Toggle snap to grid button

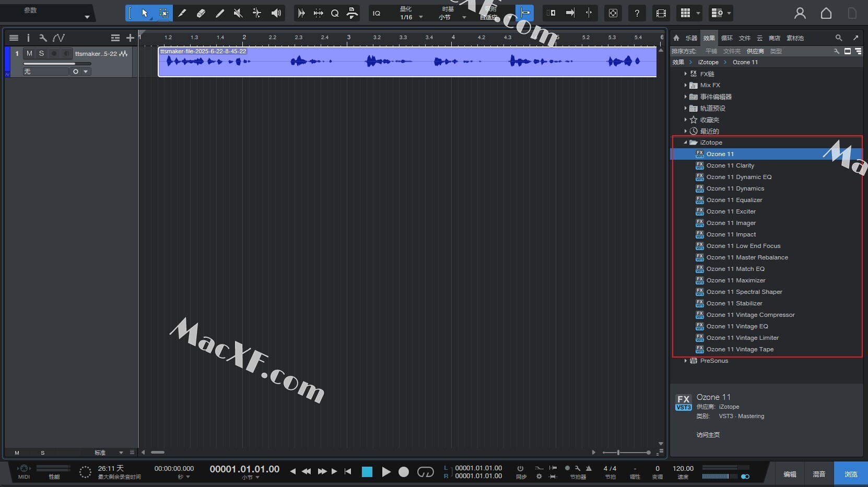525,13
